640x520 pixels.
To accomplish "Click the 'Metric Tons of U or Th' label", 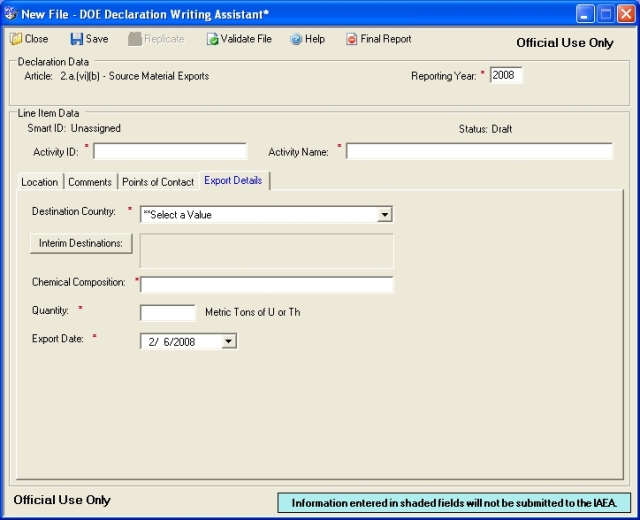I will [x=253, y=312].
